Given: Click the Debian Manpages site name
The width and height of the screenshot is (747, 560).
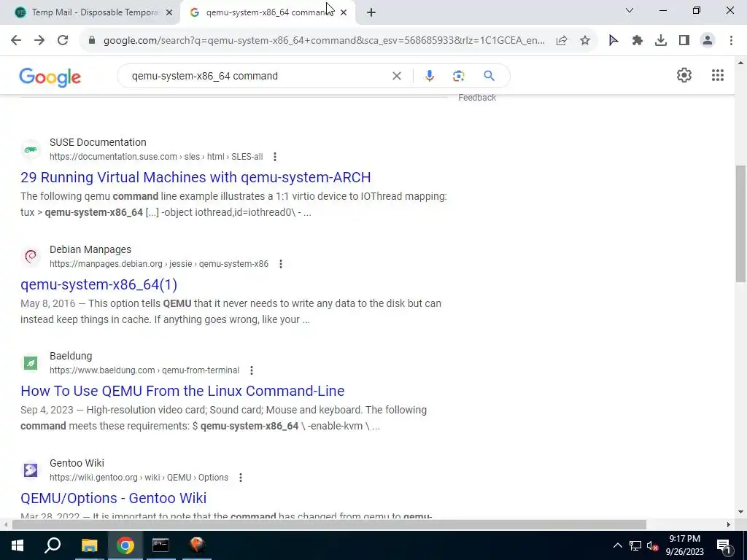Looking at the screenshot, I should [x=90, y=249].
